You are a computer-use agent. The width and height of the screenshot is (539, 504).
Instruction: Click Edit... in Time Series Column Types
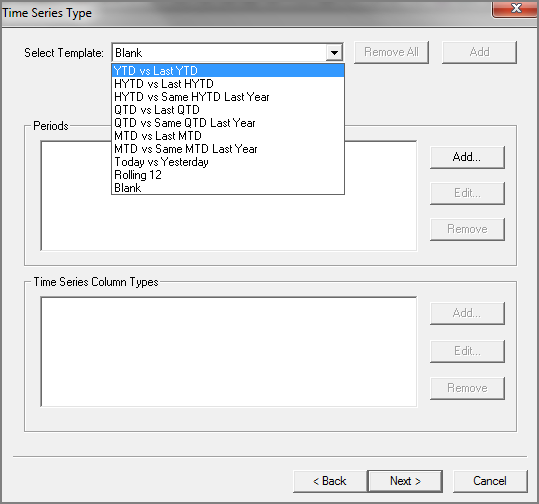pos(467,351)
